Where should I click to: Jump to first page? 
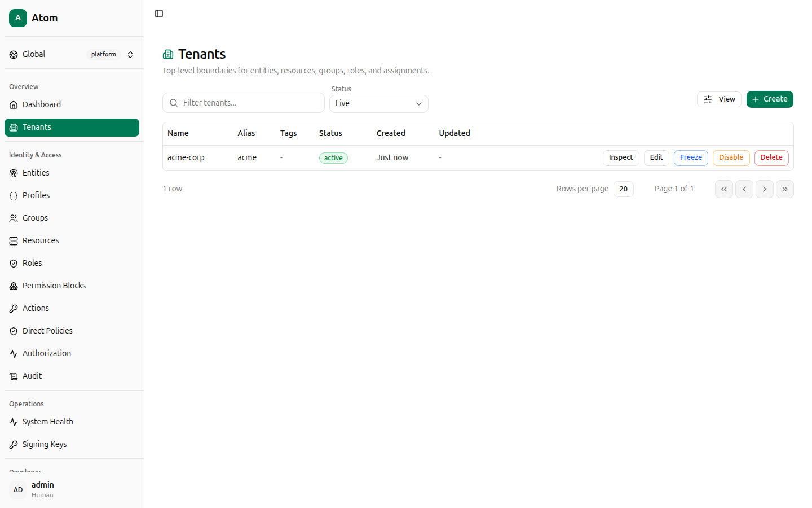724,189
